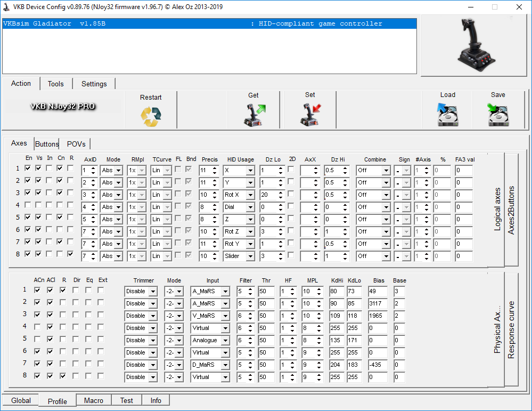
Task: Click the app icon in title bar
Action: pos(6,7)
